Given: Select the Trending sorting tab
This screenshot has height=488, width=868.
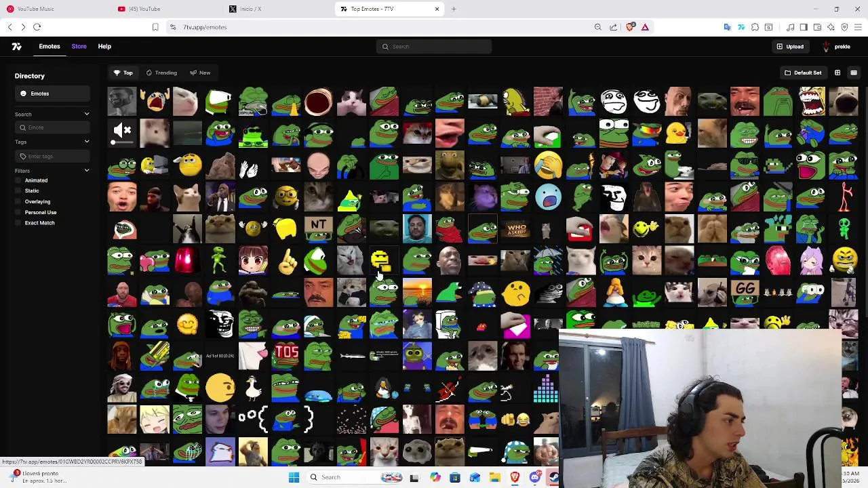Looking at the screenshot, I should click(x=161, y=73).
